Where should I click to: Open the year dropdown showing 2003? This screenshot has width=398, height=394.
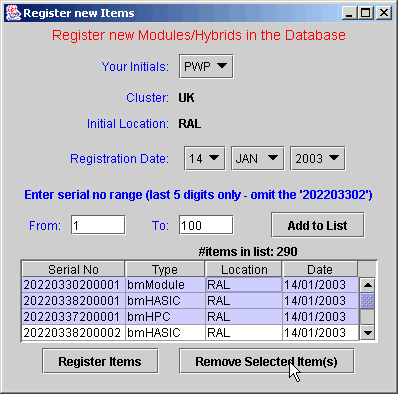[318, 158]
